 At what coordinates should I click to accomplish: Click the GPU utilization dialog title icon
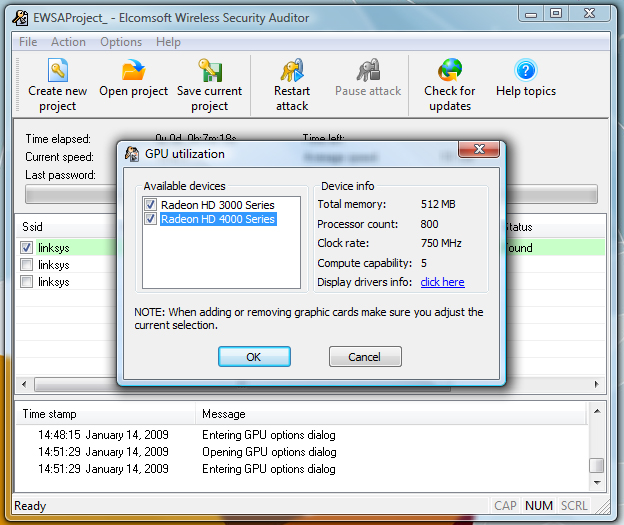[x=132, y=154]
